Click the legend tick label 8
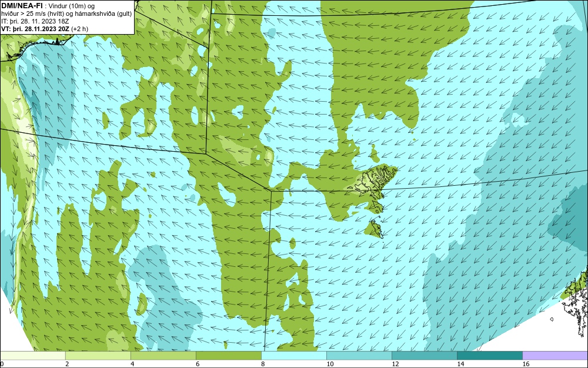Screen dimensions: 588x368 pyautogui.click(x=263, y=364)
